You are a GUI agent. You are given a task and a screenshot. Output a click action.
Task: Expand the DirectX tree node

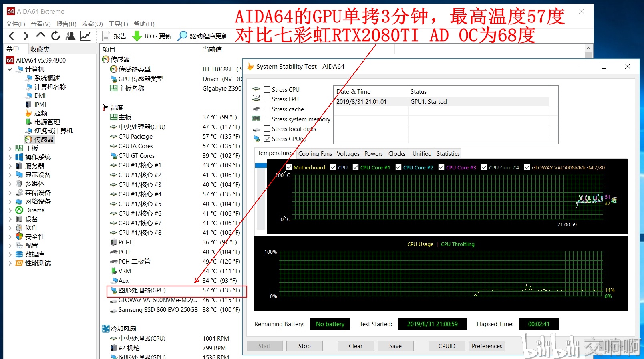(10, 210)
